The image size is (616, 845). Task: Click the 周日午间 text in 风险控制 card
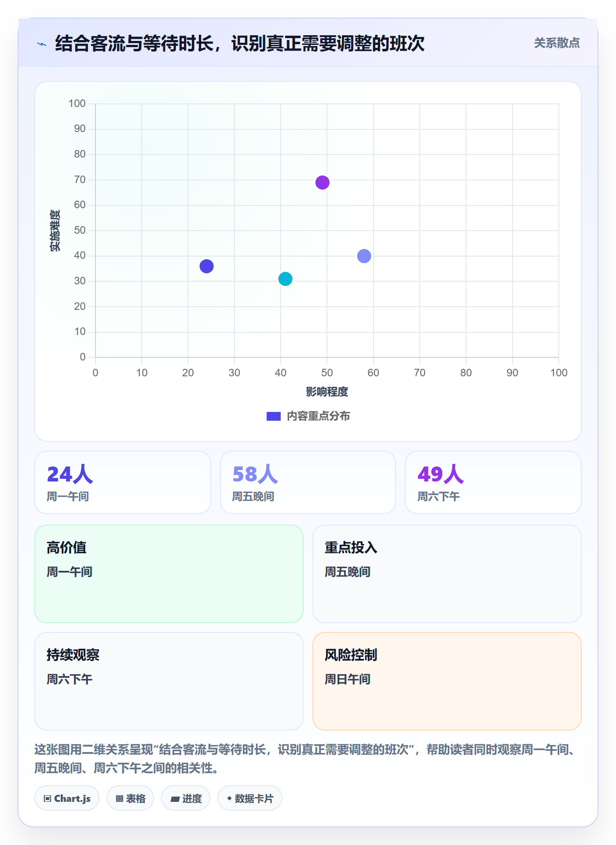[348, 679]
